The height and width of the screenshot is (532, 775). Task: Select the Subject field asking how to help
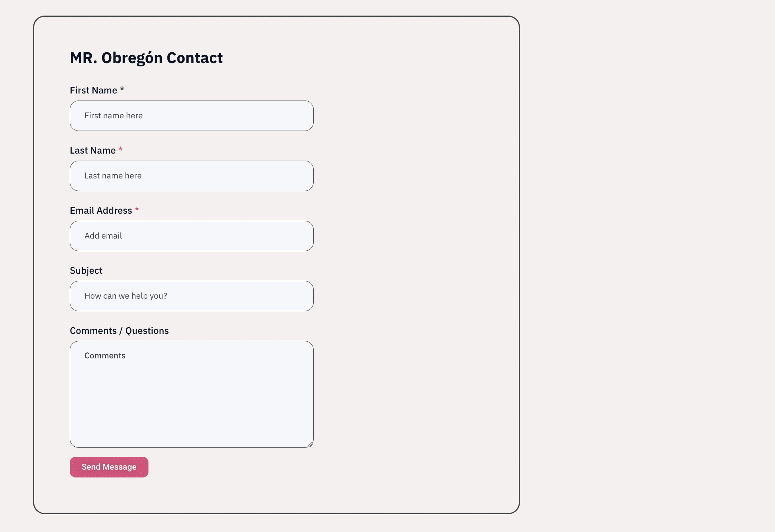[x=192, y=296]
